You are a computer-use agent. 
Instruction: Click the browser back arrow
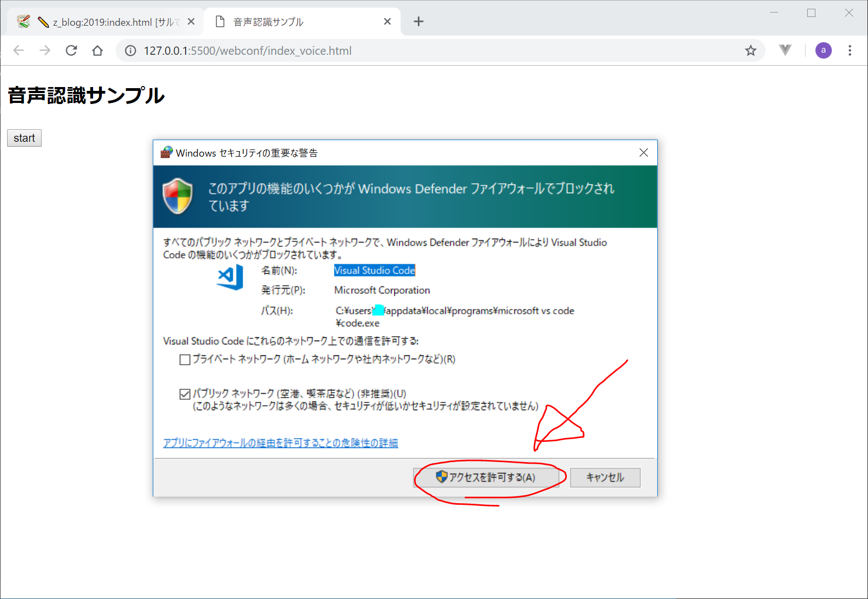(19, 50)
